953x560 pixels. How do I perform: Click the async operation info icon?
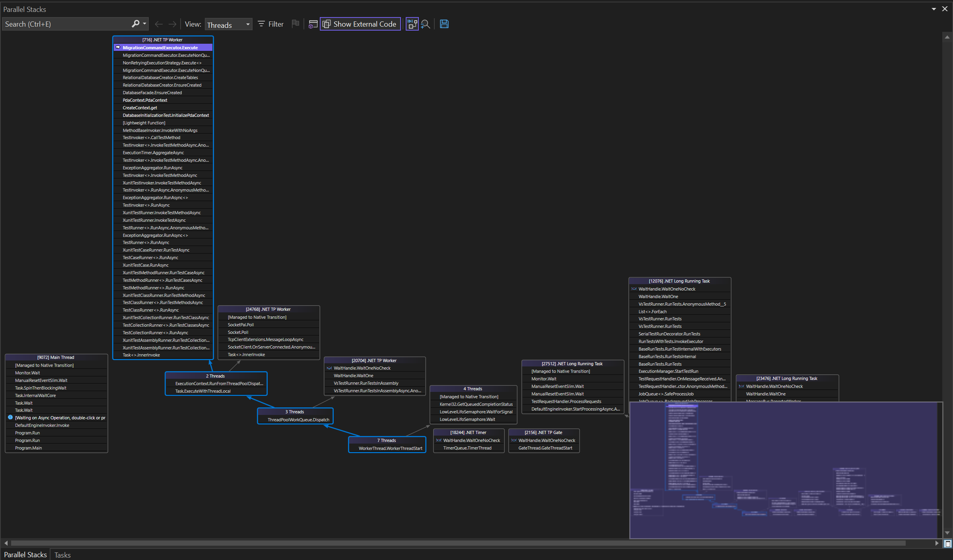tap(10, 418)
